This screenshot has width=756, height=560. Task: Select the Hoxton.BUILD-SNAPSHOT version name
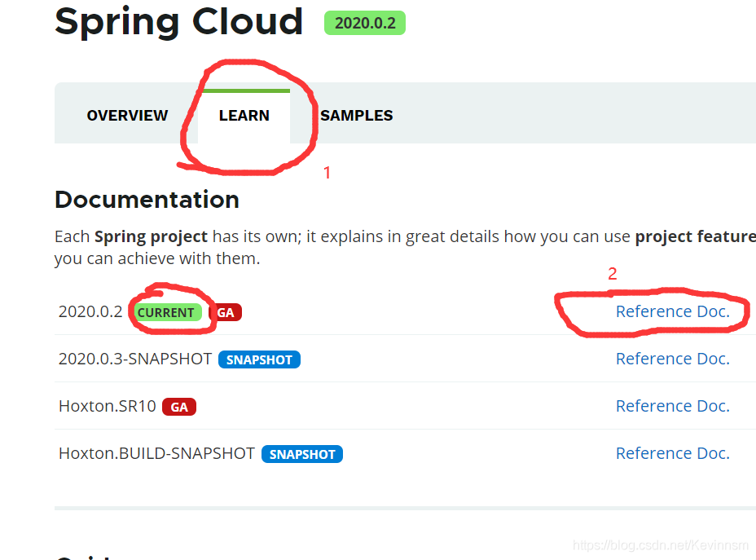[x=156, y=453]
